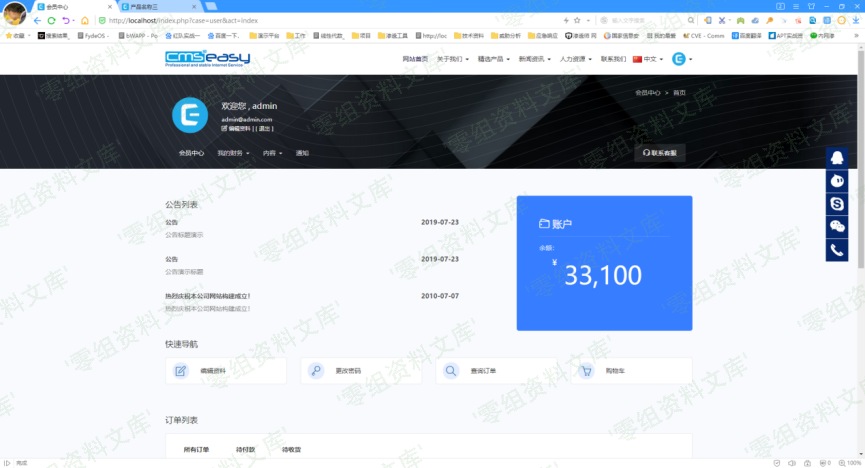The height and width of the screenshot is (468, 865).
Task: Click the browser refresh icon
Action: [x=51, y=20]
